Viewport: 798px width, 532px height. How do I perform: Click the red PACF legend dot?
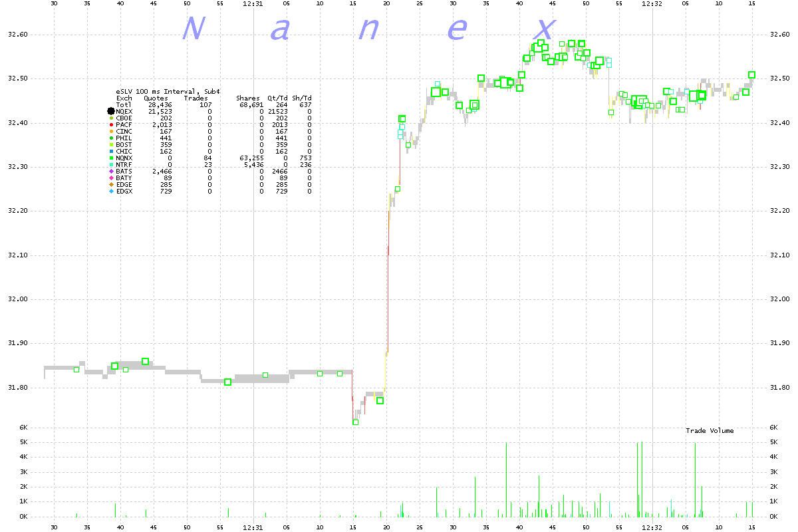(112, 125)
